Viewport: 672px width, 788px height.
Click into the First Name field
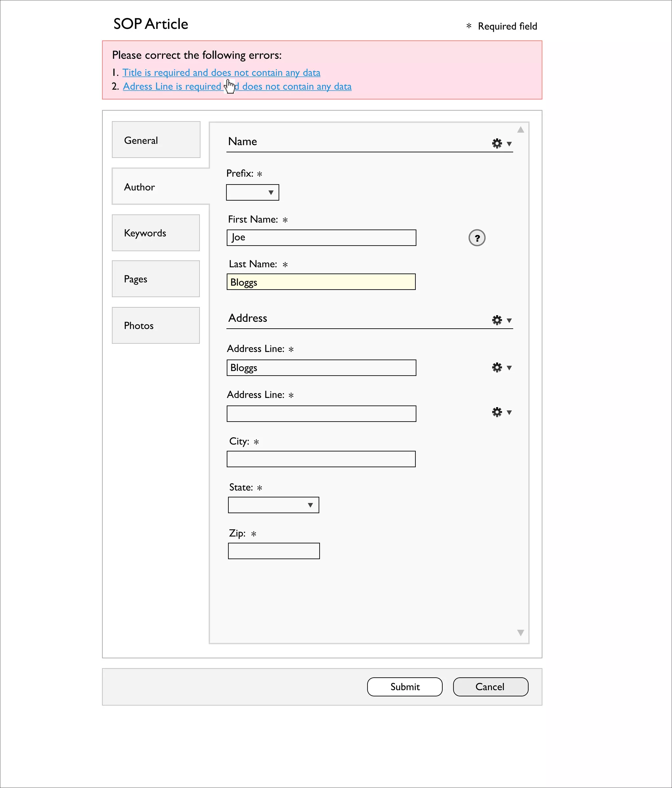321,238
